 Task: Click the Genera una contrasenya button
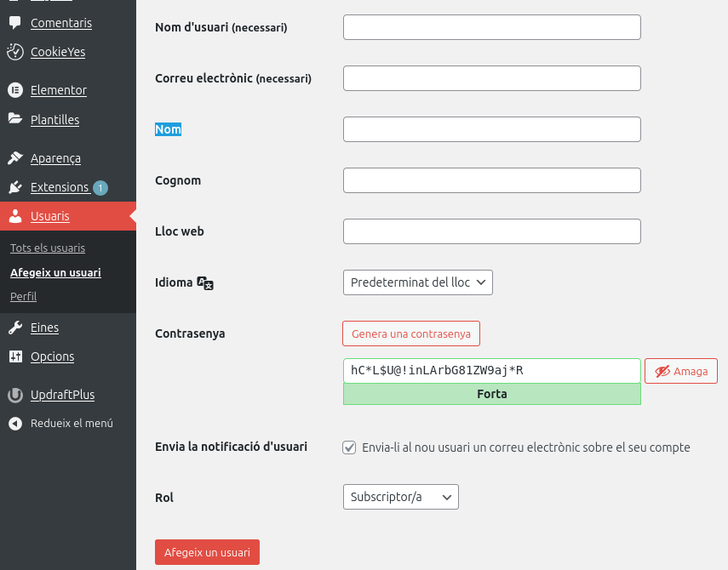[x=411, y=334]
